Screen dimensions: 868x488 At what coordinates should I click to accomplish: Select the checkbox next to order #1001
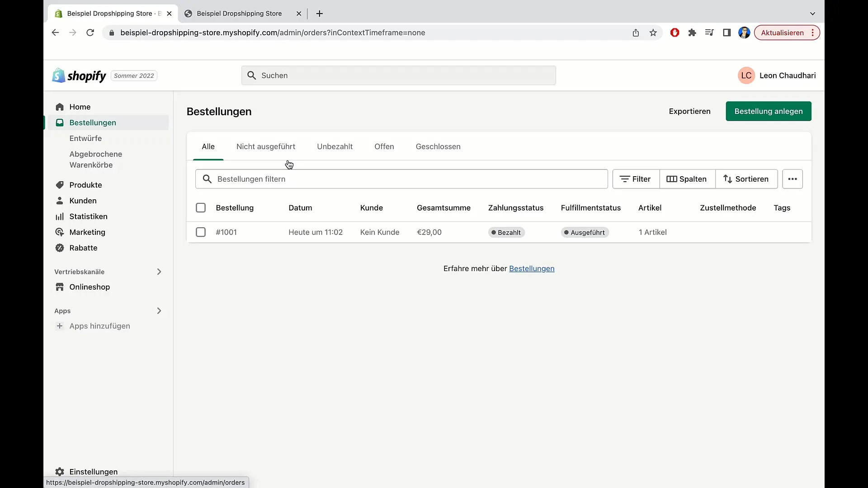200,232
